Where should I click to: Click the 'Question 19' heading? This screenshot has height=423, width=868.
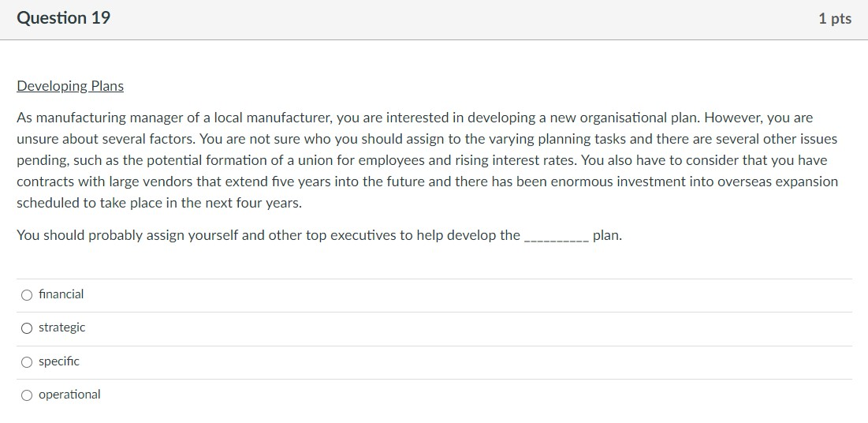tap(64, 18)
